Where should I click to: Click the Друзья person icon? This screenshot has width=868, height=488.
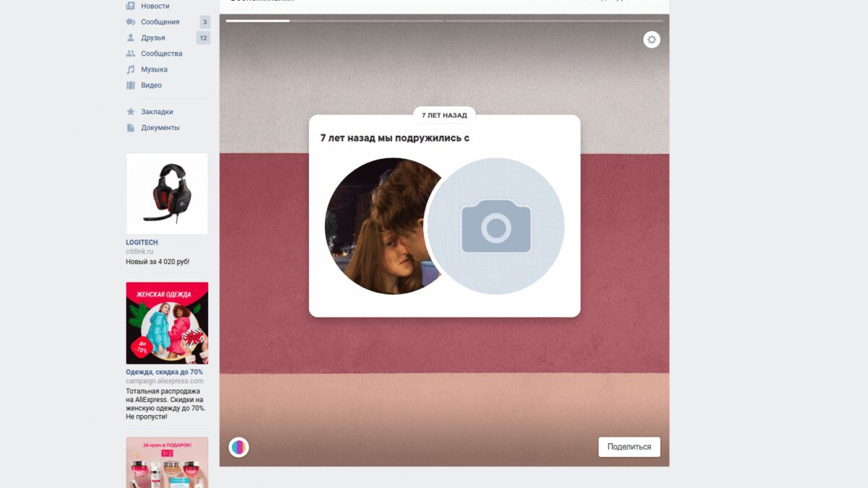(x=131, y=38)
